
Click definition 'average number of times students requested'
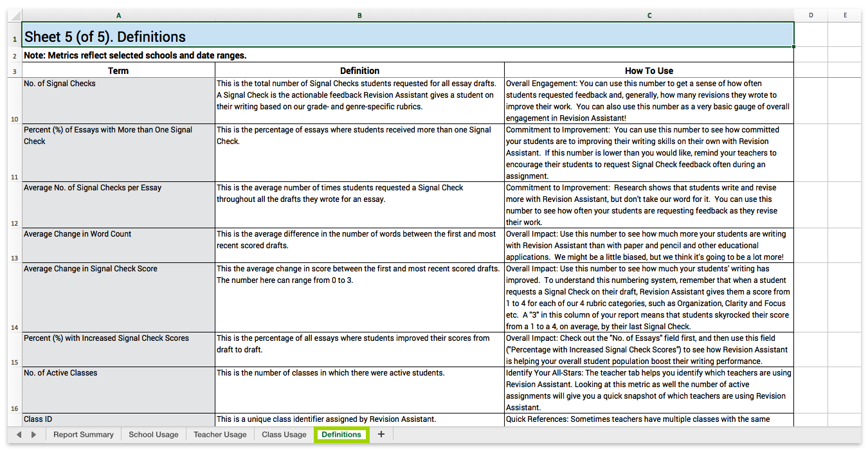tap(359, 205)
